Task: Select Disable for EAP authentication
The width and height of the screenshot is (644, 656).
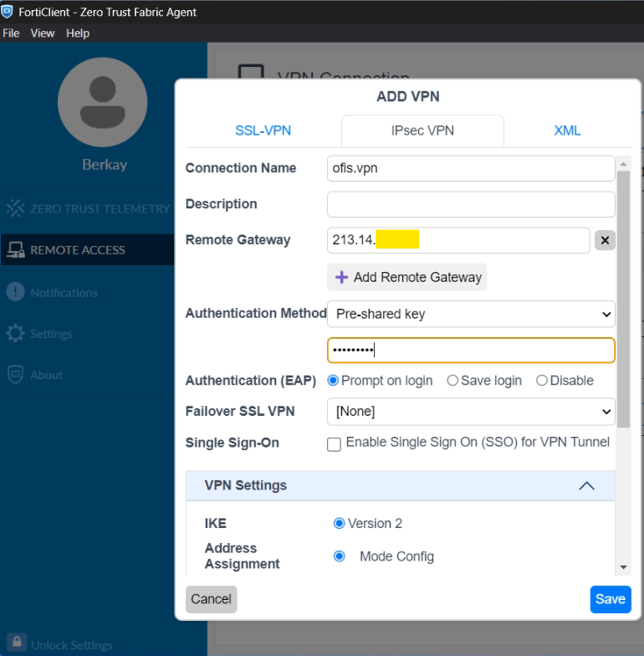Action: 542,381
